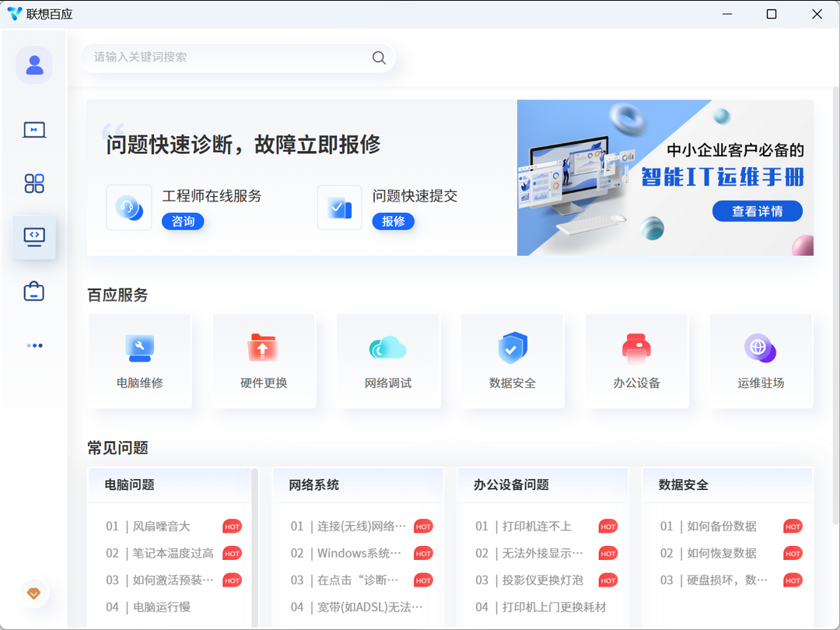Click HOT badge next to 如何恢复数据
Viewport: 840px width, 630px height.
793,554
